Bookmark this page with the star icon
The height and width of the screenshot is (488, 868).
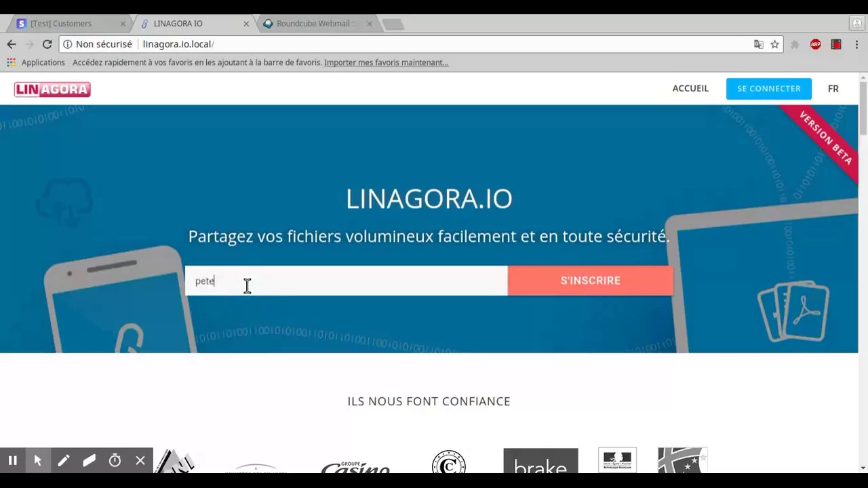[774, 44]
